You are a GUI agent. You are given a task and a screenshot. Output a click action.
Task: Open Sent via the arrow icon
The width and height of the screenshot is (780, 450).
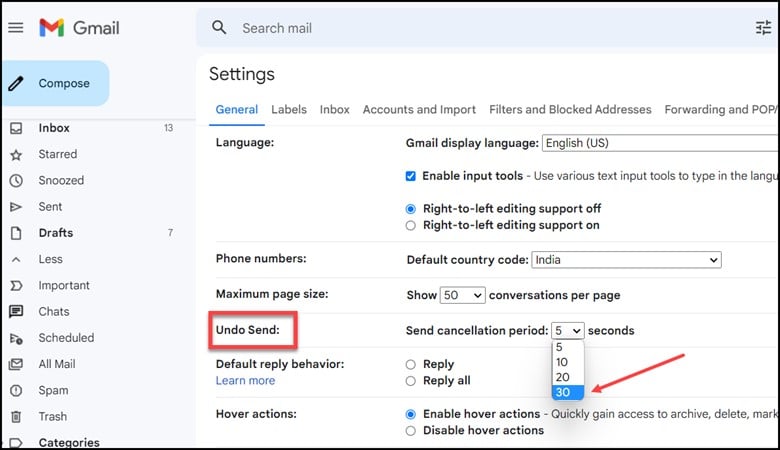point(16,207)
